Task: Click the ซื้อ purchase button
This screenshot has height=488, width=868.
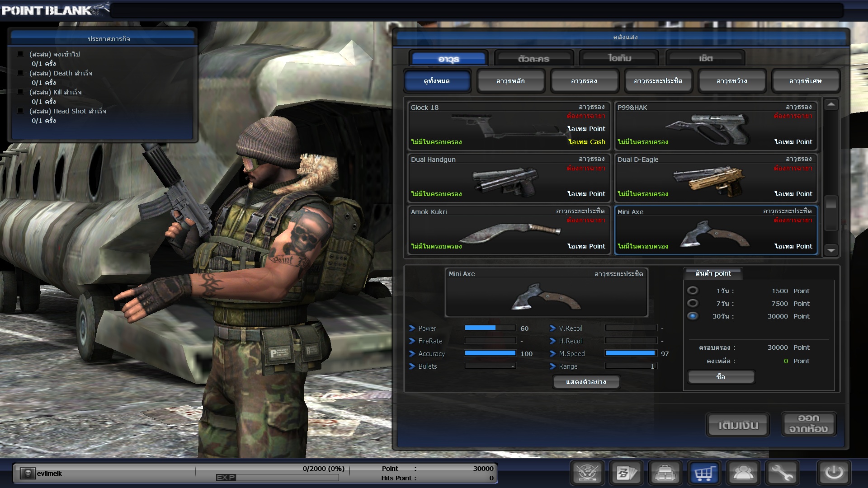Action: point(721,376)
